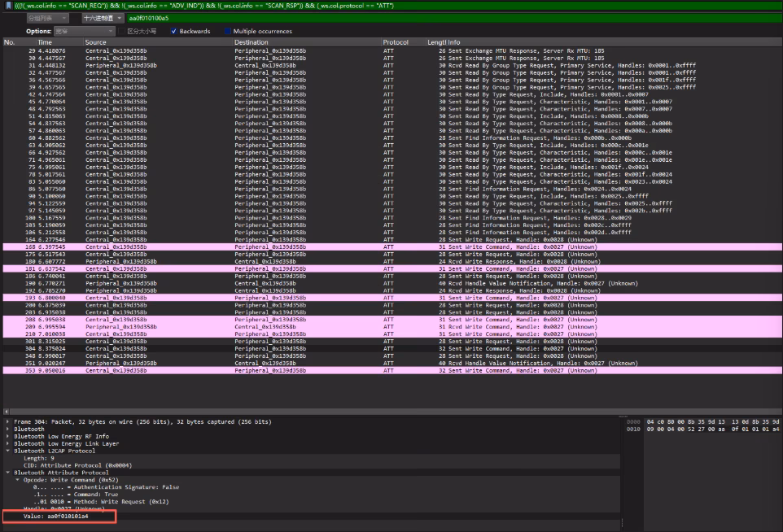Expand the Bluetooth Low Energy Link Layer node
Screen dimensions: 783x532
[x=7, y=443]
